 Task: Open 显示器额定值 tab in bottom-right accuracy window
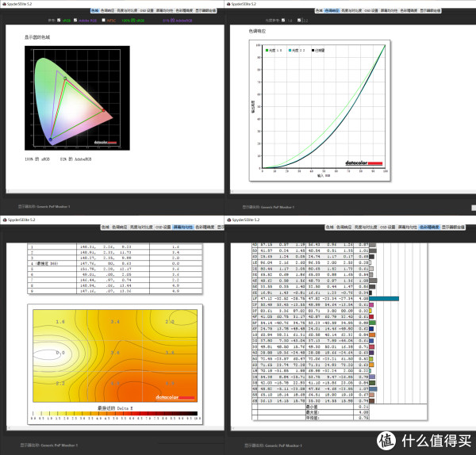click(x=453, y=227)
